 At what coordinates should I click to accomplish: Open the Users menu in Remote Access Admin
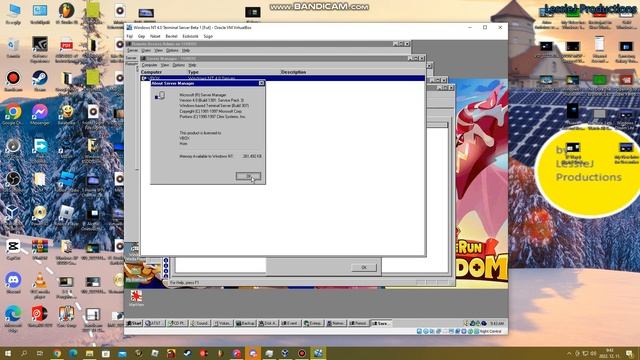tap(146, 50)
